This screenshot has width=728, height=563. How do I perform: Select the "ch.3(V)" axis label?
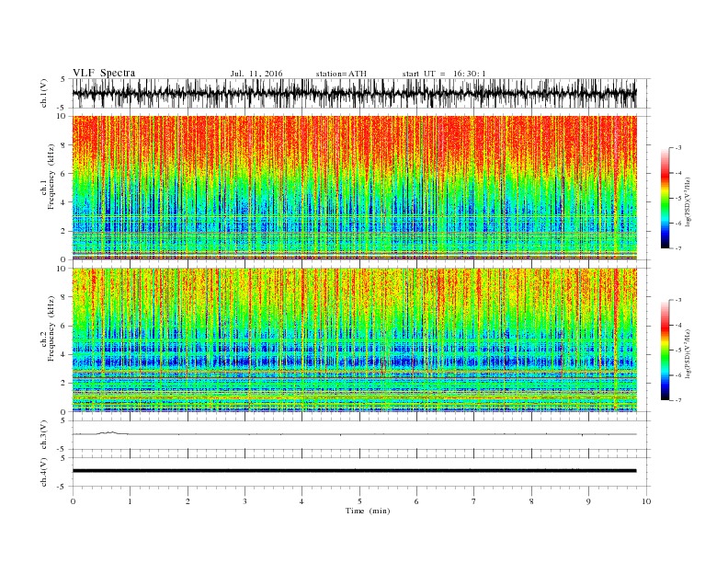point(44,434)
